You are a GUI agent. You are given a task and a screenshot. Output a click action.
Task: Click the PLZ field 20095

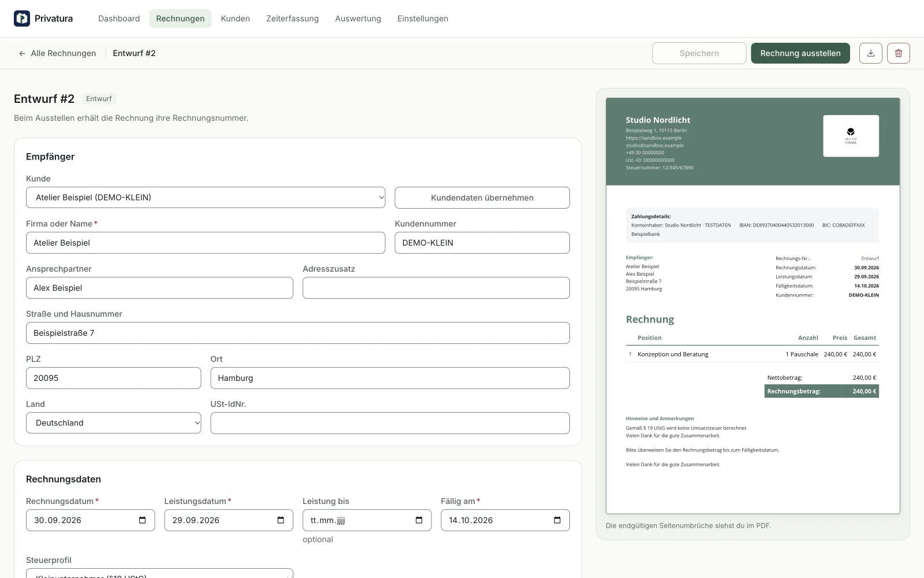coord(113,378)
